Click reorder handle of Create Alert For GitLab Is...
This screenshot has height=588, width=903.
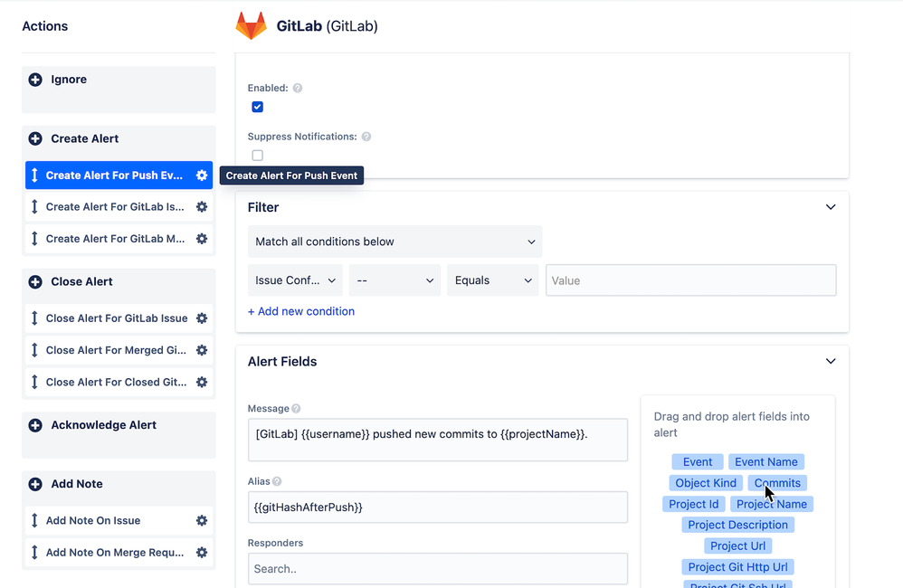coord(34,207)
